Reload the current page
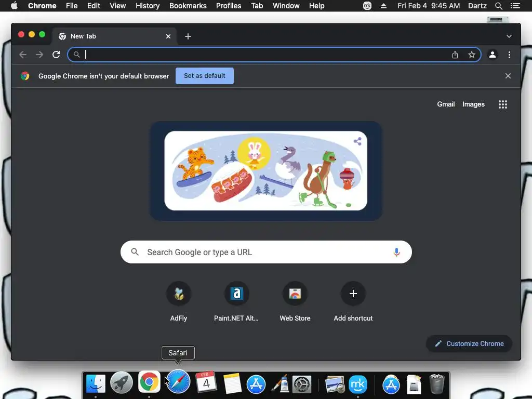The height and width of the screenshot is (399, 532). 56,55
